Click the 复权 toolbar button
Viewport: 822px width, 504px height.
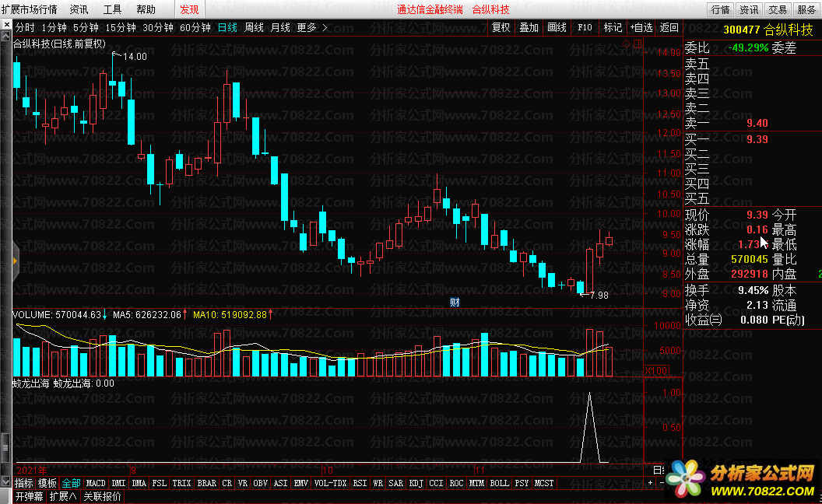tap(501, 27)
